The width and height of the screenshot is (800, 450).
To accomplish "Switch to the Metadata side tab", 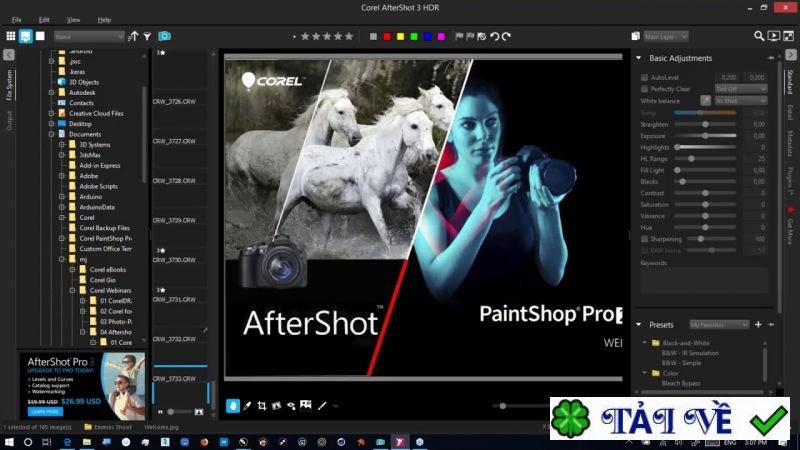I will pyautogui.click(x=790, y=143).
